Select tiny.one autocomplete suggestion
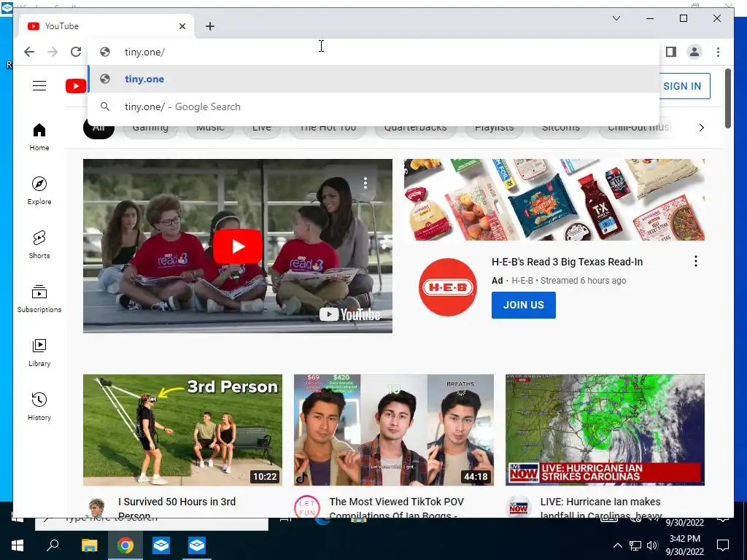 [373, 79]
